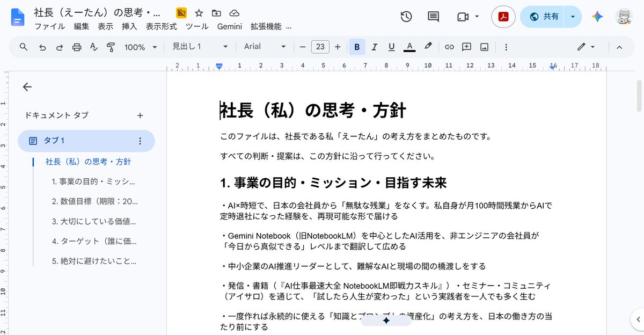Select the paint format roller tool
This screenshot has width=644, height=335.
[x=111, y=47]
